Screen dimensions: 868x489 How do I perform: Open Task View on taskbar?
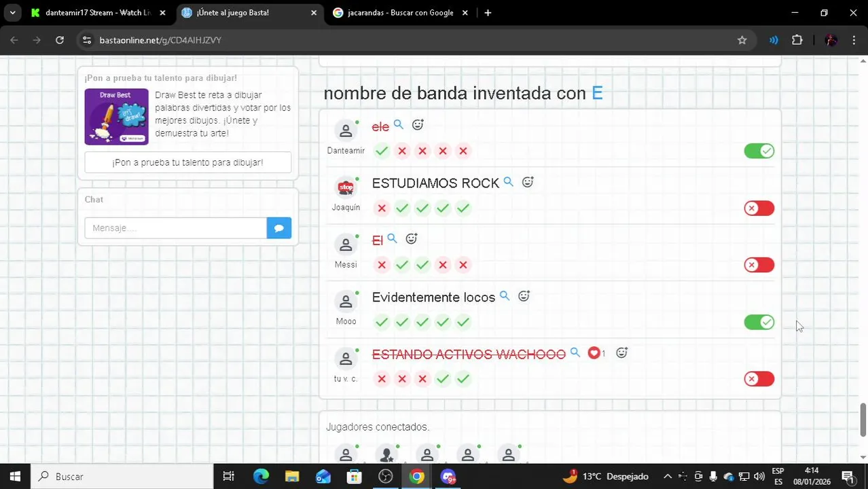(x=229, y=477)
